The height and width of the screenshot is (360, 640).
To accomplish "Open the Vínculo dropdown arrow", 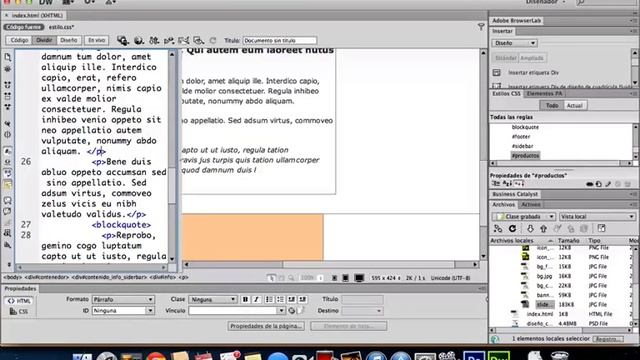I will (281, 311).
